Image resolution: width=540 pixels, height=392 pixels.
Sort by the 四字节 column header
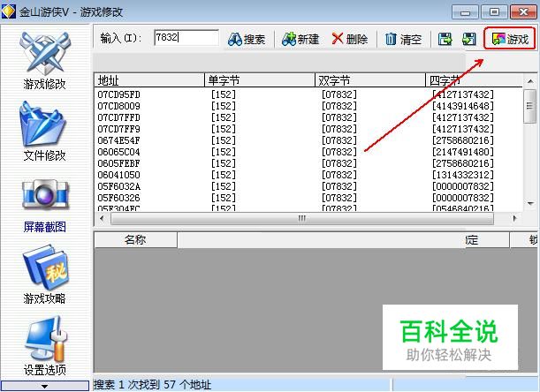pyautogui.click(x=475, y=80)
